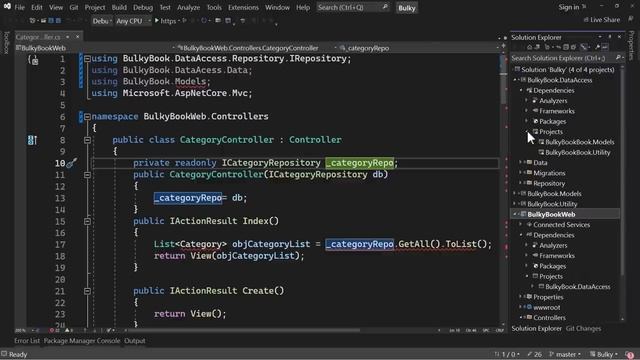Click Live Share button
This screenshot has width=640, height=360.
[x=602, y=20]
